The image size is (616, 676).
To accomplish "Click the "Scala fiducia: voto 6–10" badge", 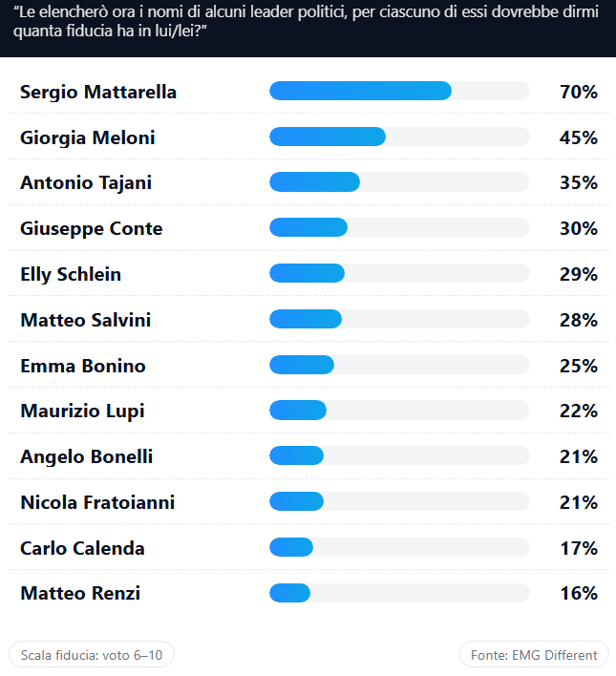I will [x=92, y=655].
